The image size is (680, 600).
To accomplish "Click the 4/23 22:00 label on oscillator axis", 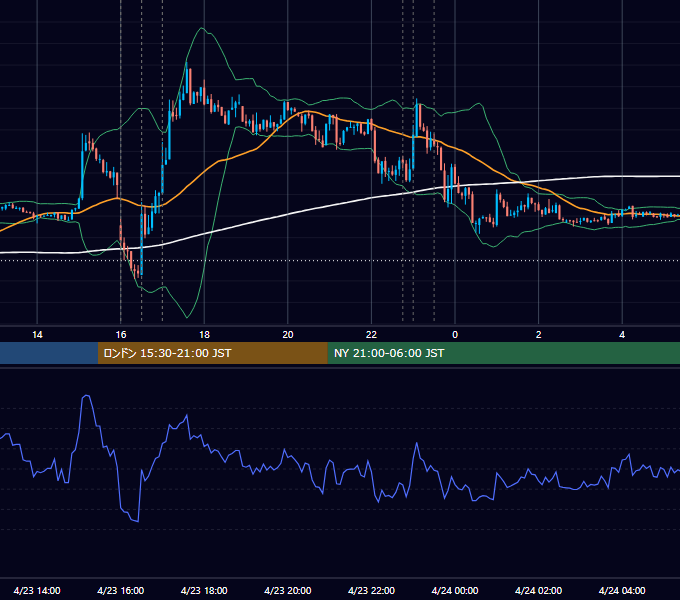I will pyautogui.click(x=371, y=590).
